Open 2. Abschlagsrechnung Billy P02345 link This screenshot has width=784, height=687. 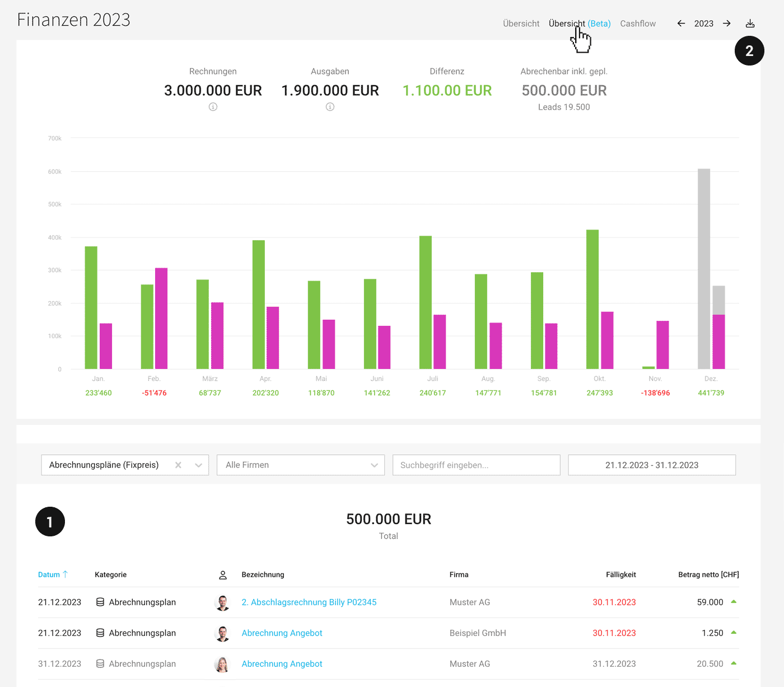pos(309,602)
